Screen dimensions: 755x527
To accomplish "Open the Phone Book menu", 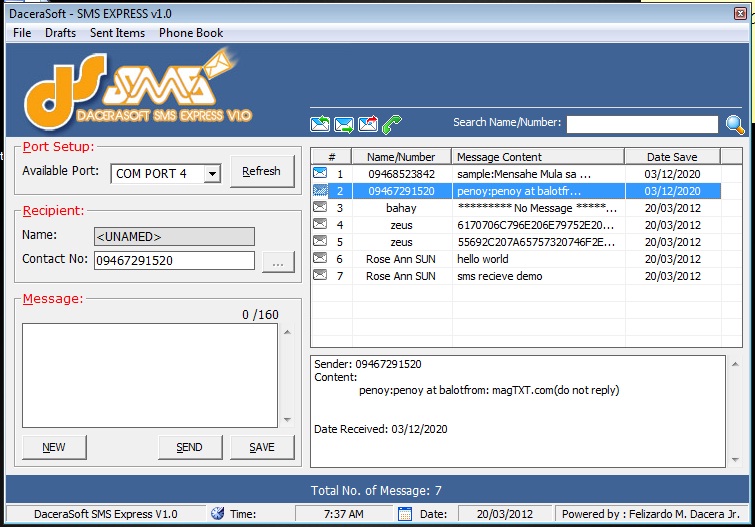I will point(191,33).
